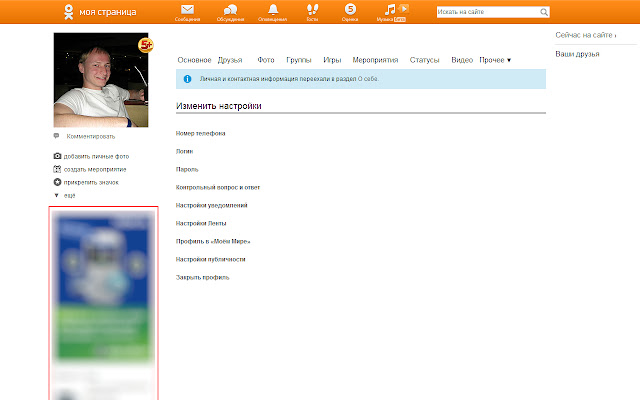Open Оценки icon with number 5
This screenshot has height=400, width=640.
(350, 9)
